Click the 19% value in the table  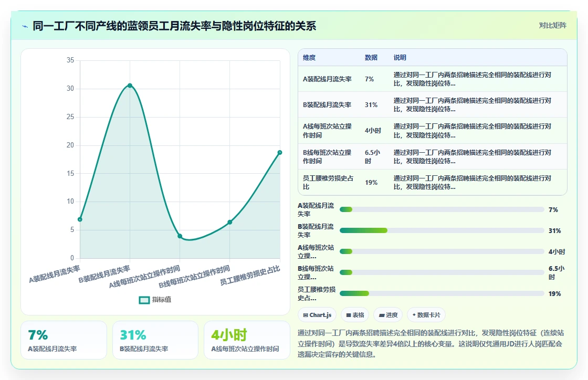(371, 183)
